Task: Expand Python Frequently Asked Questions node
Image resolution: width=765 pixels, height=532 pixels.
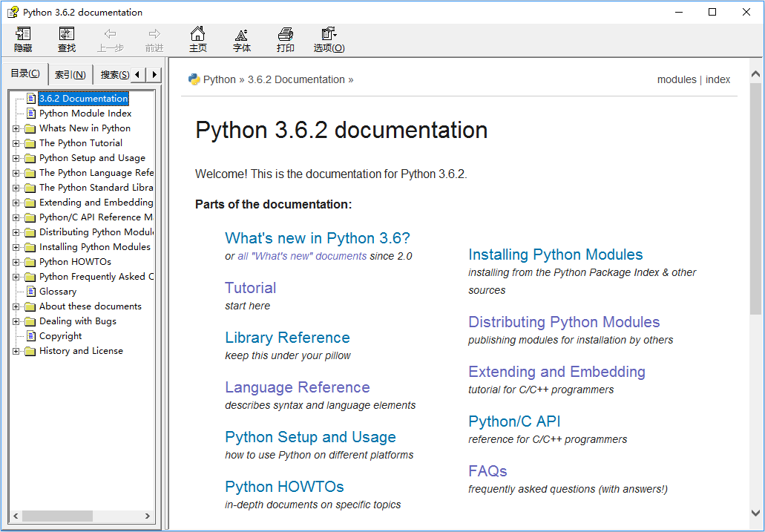Action: coord(16,278)
